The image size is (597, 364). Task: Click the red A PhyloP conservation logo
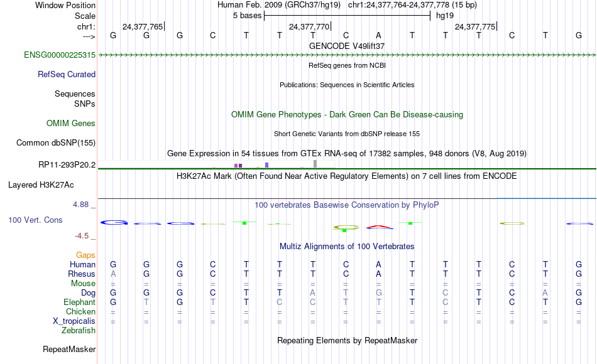[x=379, y=227]
